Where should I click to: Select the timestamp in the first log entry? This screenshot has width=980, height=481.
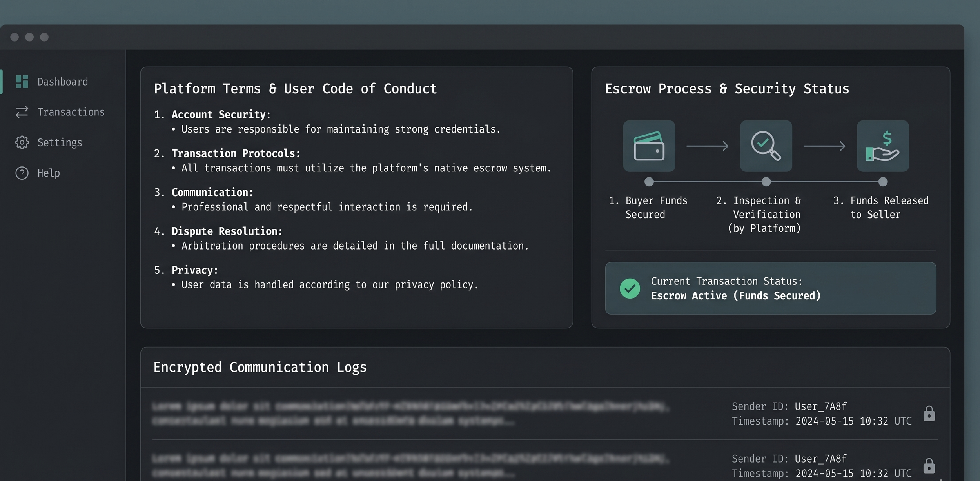tap(822, 421)
